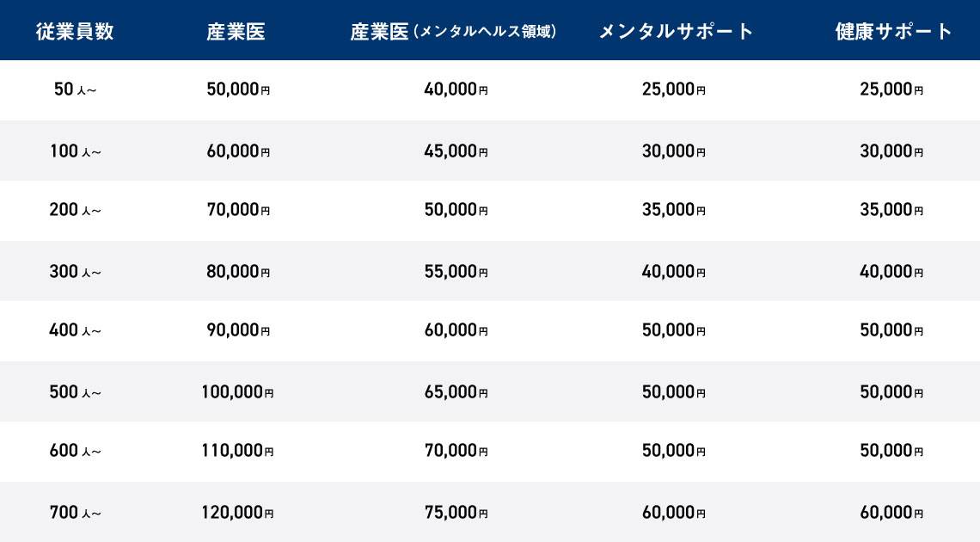Select the 90,000円 産業医 price
The image size is (980, 542).
pos(238,330)
